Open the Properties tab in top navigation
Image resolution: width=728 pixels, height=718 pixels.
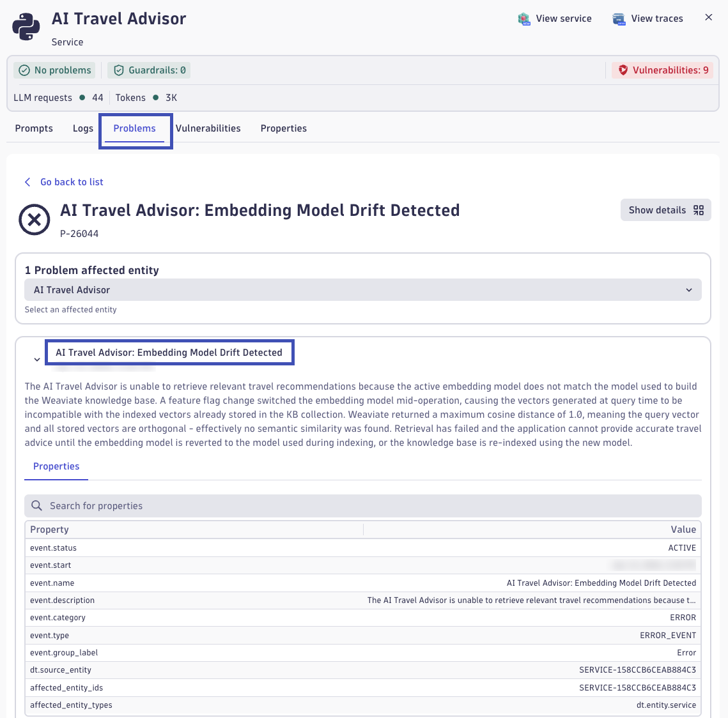coord(284,128)
